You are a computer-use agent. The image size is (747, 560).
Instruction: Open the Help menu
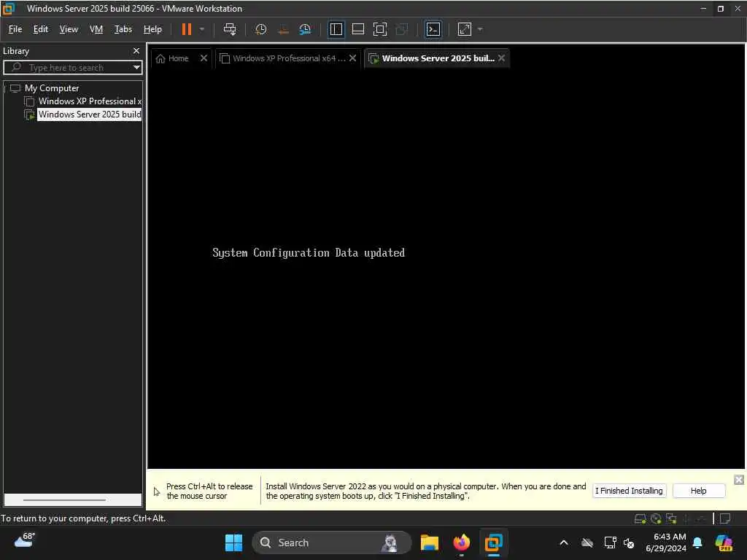pos(152,29)
